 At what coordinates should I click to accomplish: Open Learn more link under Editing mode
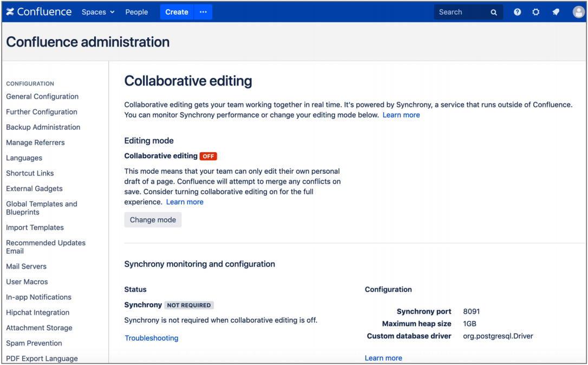(185, 202)
